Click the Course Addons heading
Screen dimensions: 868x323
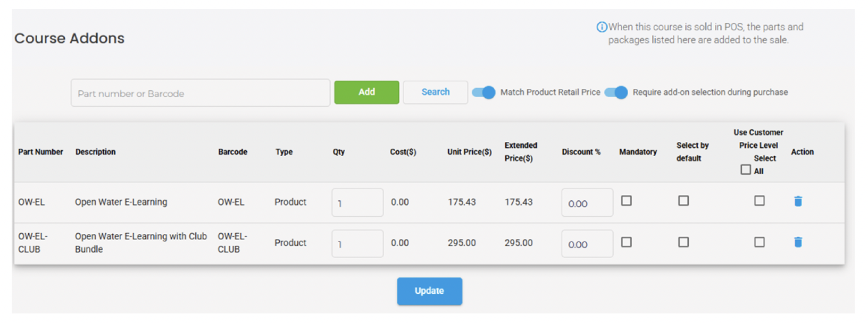[x=69, y=38]
